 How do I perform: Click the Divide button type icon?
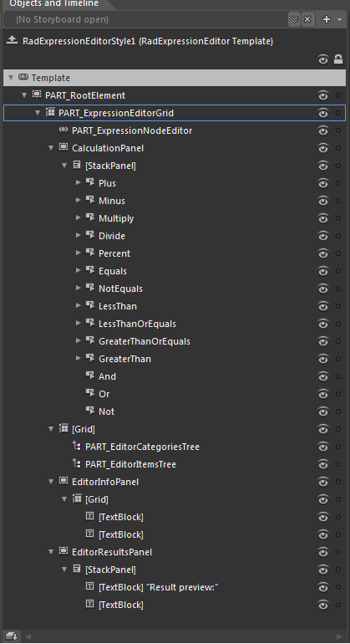pos(90,235)
